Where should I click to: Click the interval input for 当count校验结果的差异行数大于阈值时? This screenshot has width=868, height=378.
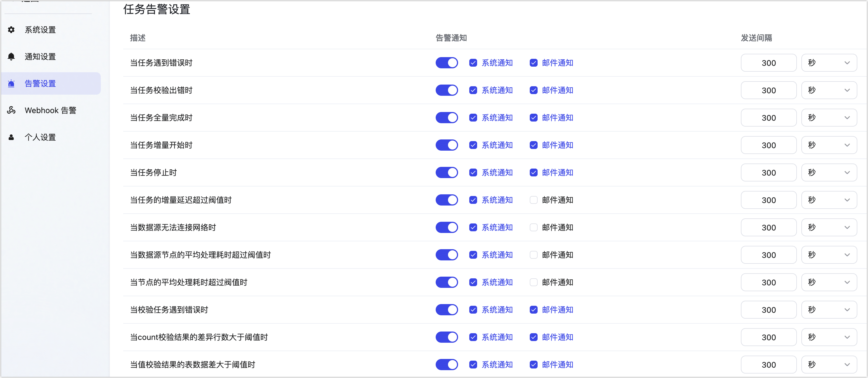[769, 337]
